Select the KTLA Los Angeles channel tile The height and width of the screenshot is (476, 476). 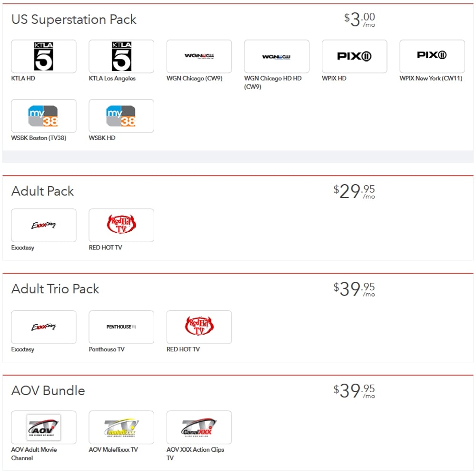click(121, 56)
